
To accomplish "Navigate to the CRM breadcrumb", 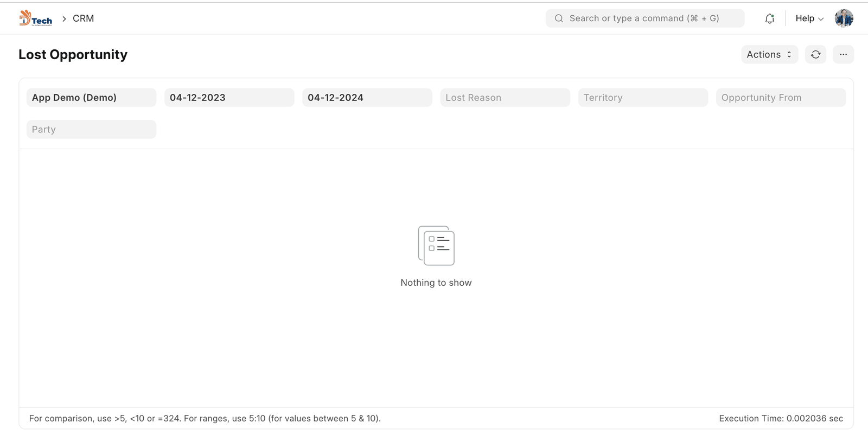I will (x=83, y=18).
